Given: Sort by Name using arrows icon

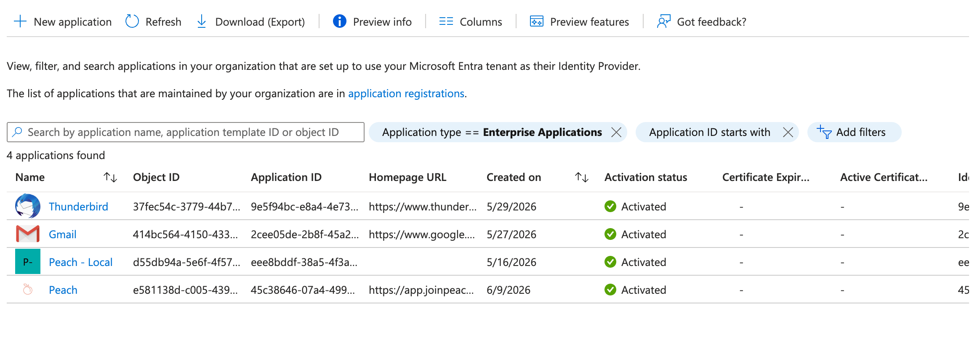Looking at the screenshot, I should (110, 178).
